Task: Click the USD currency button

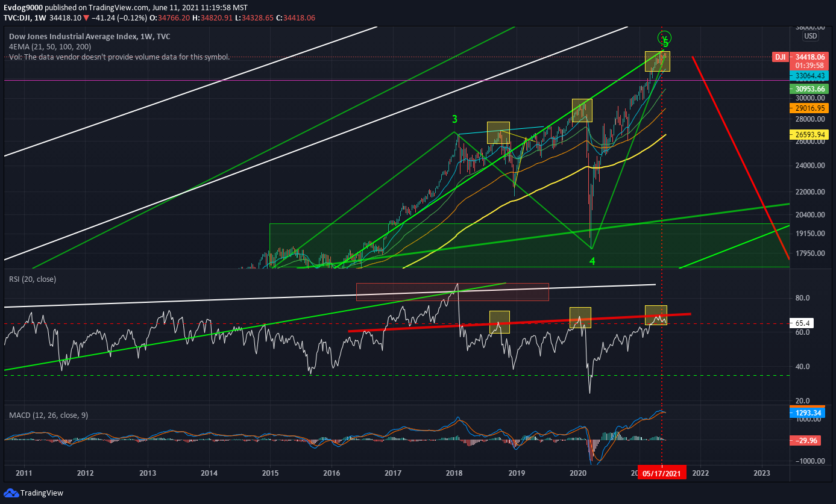Action: click(x=811, y=36)
